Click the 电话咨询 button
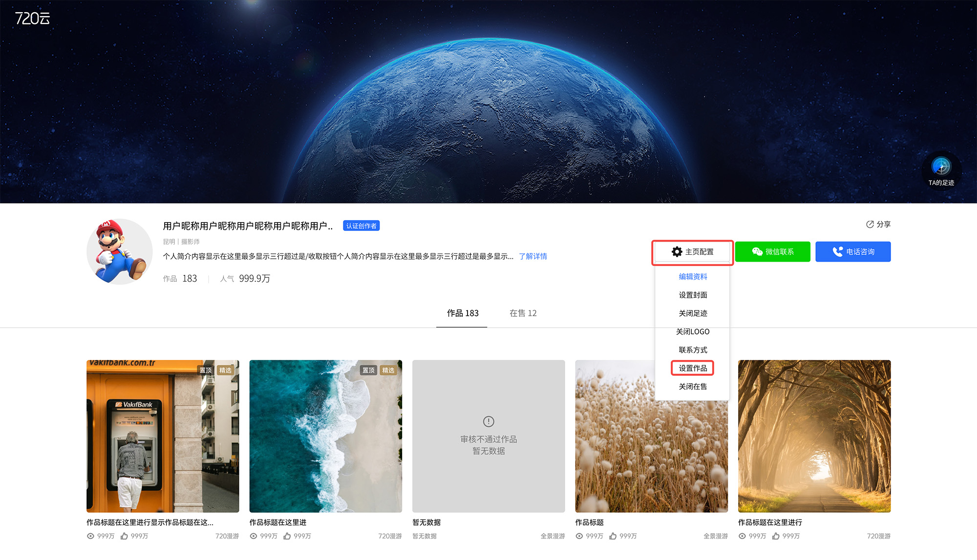Screen dimensions: 977x560 pos(853,252)
